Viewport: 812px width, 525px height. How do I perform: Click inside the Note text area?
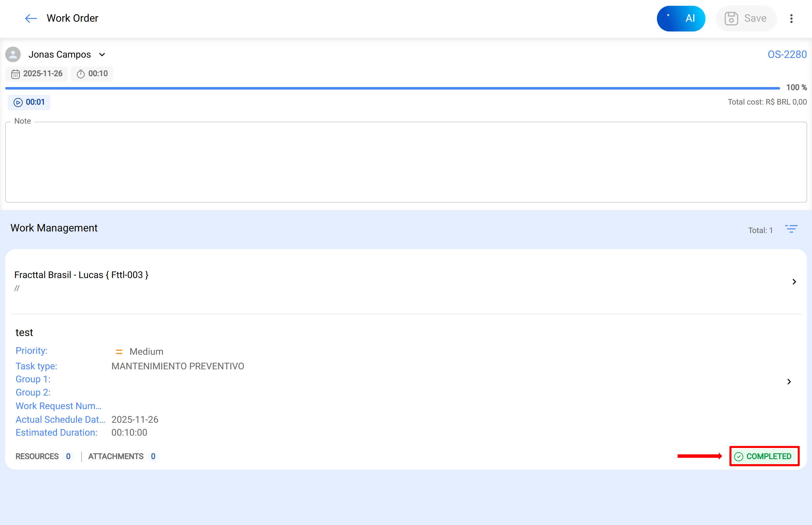[406, 162]
